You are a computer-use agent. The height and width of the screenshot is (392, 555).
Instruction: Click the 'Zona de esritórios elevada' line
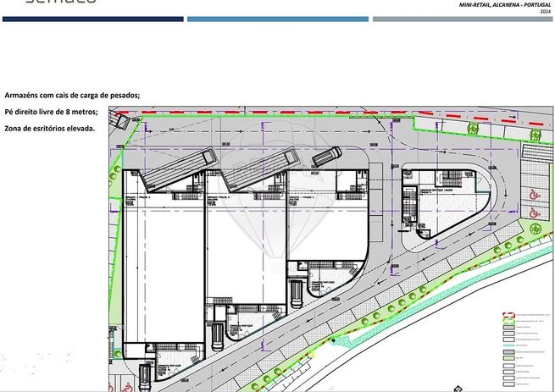pos(49,129)
